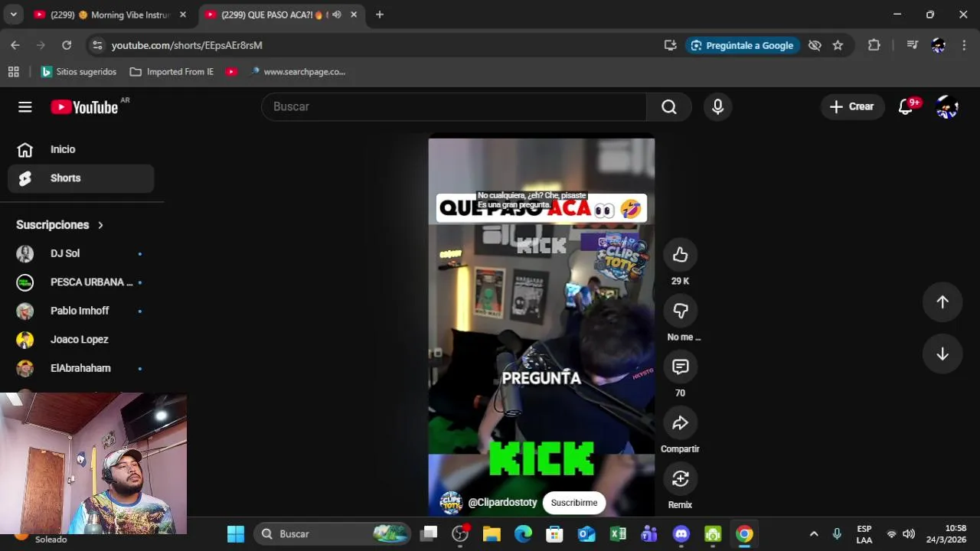Click the search magnifier button

[669, 107]
